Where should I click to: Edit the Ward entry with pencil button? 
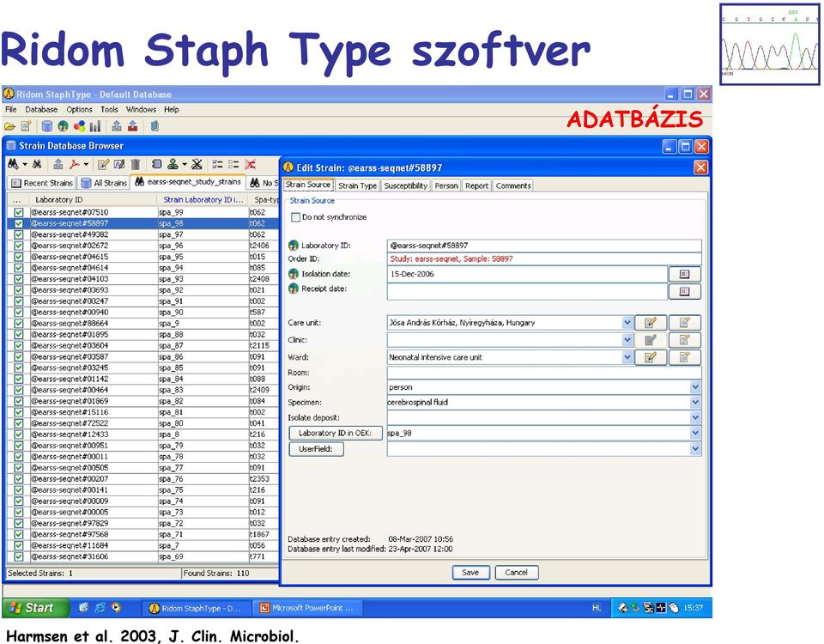(651, 357)
